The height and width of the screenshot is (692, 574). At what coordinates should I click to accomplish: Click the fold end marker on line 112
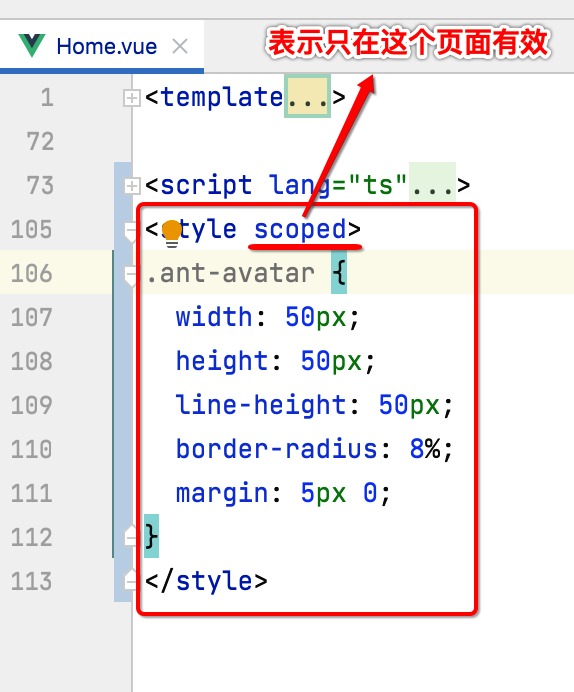(131, 535)
